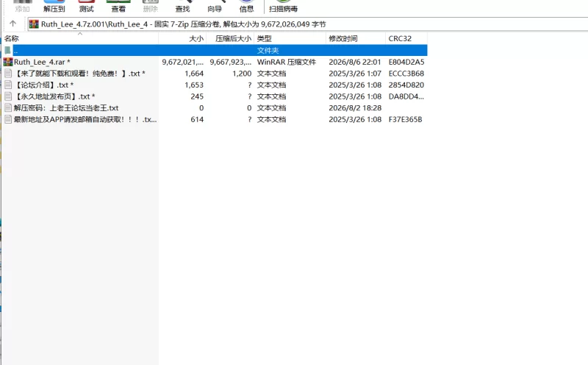This screenshot has width=588, height=365.
Task: Click CRC32 value E804D2A5
Action: [406, 62]
